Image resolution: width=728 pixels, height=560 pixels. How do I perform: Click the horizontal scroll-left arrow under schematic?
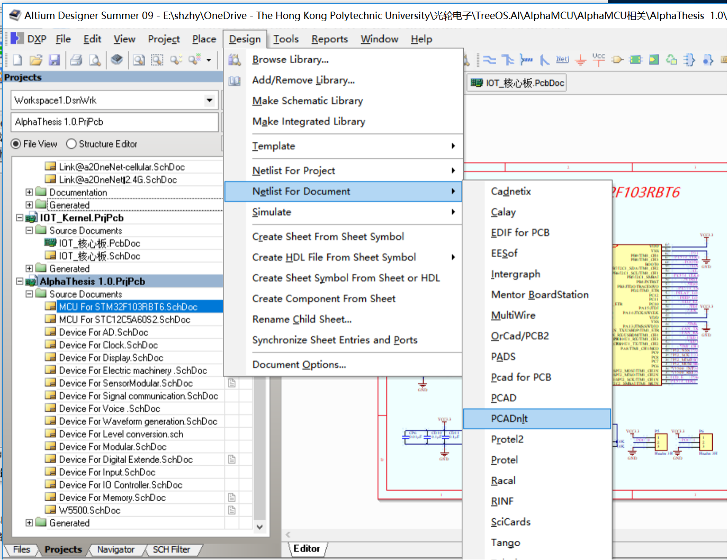coord(288,535)
